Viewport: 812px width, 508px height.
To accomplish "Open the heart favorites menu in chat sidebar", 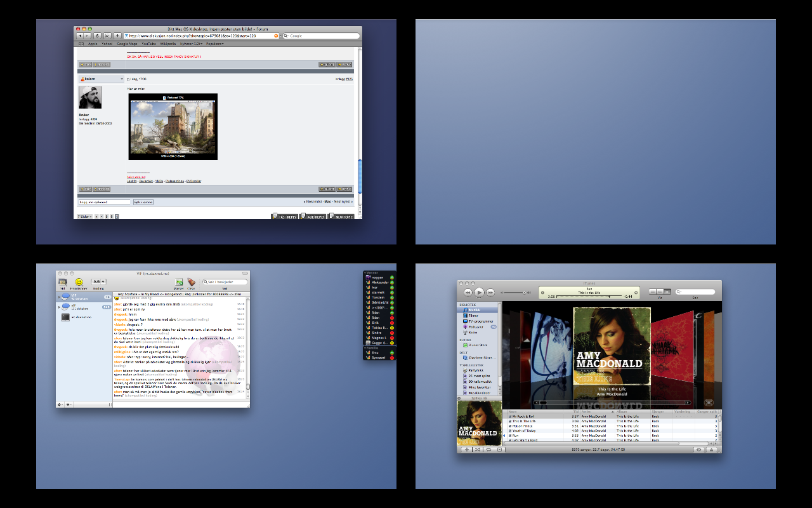I will coord(69,404).
